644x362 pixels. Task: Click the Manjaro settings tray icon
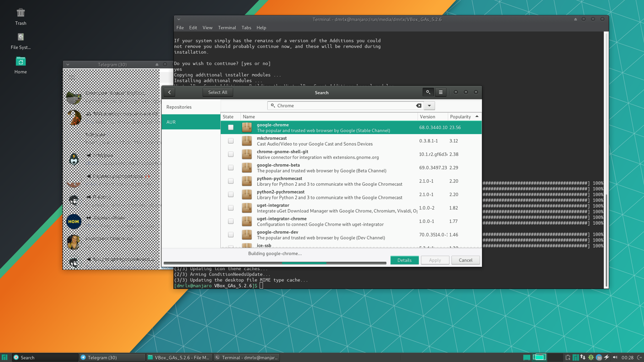pyautogui.click(x=575, y=357)
